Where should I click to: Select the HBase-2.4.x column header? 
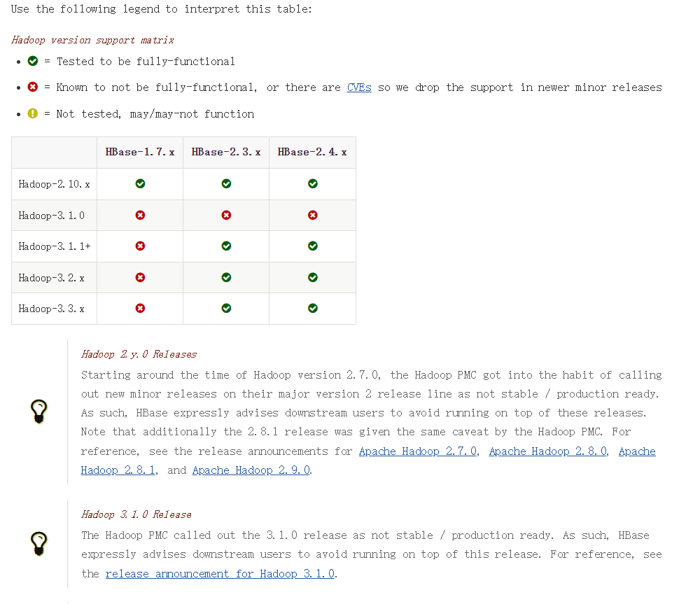312,153
